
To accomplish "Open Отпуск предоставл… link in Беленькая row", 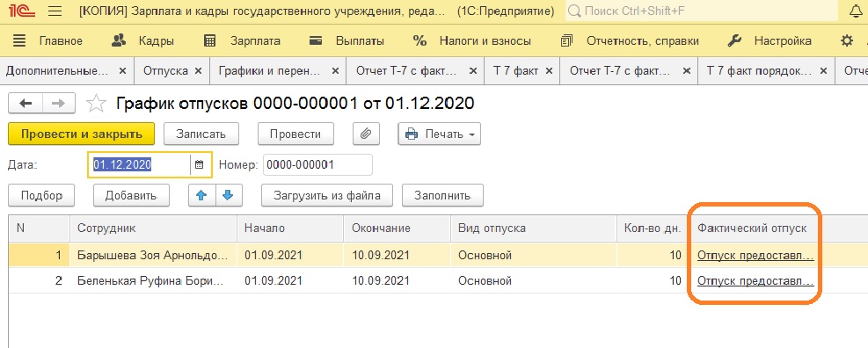I will pos(755,280).
